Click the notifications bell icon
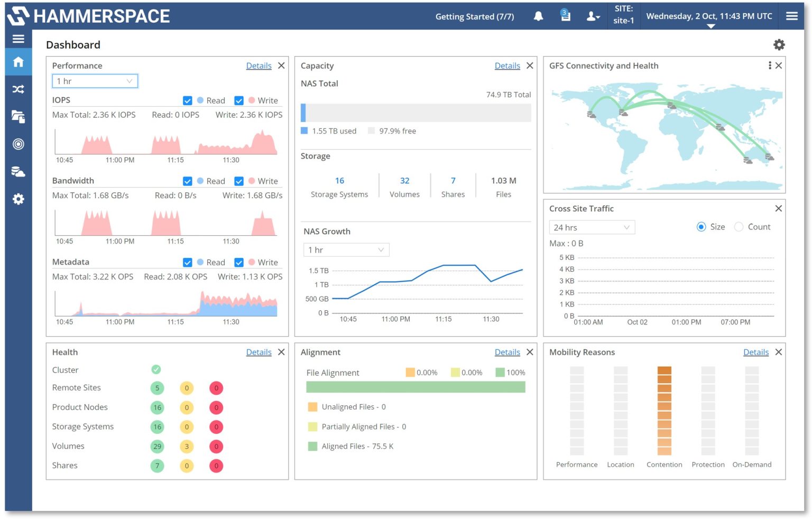This screenshot has width=812, height=520. tap(538, 16)
